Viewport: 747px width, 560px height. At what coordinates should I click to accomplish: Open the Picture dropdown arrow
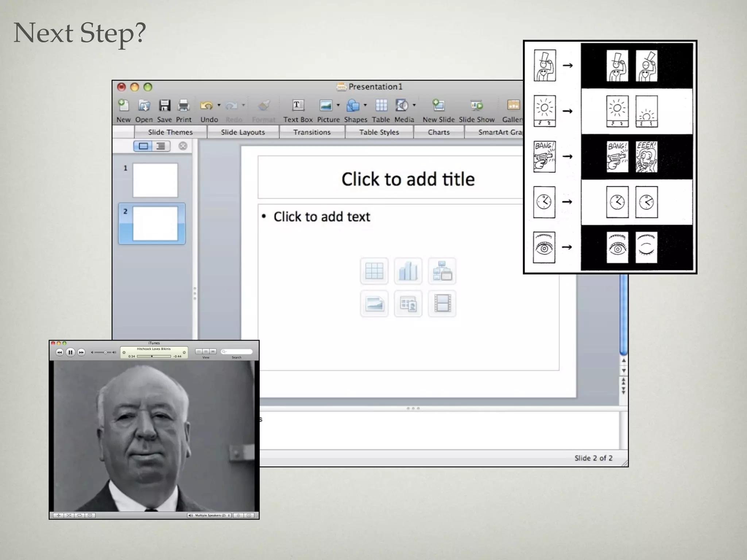click(x=338, y=105)
